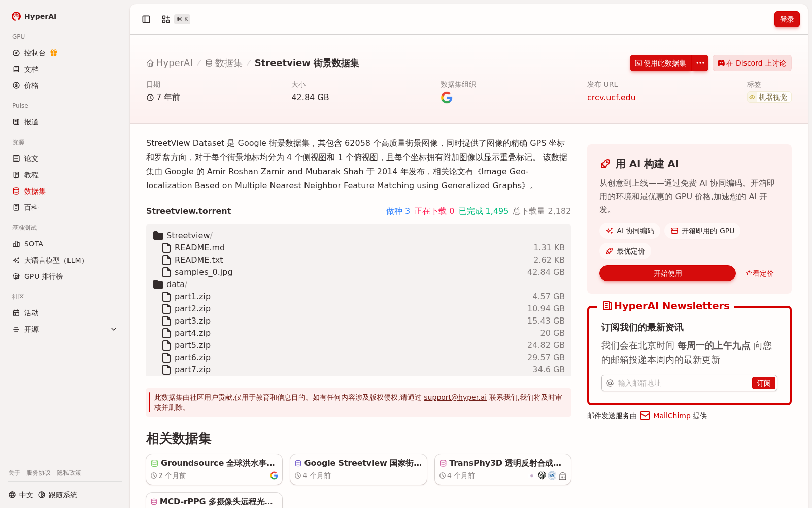
Task: Click the 数据集 breadcrumb link
Action: (224, 63)
